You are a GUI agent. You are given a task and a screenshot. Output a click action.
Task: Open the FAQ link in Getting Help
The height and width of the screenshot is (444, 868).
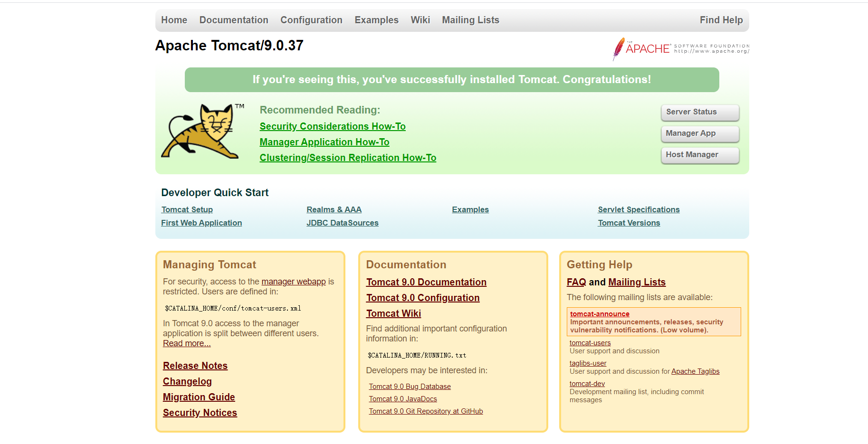click(576, 282)
